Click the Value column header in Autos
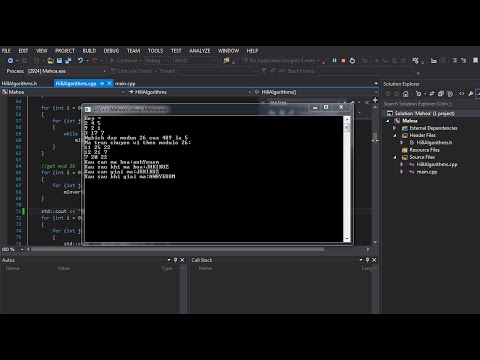 (x=63, y=268)
